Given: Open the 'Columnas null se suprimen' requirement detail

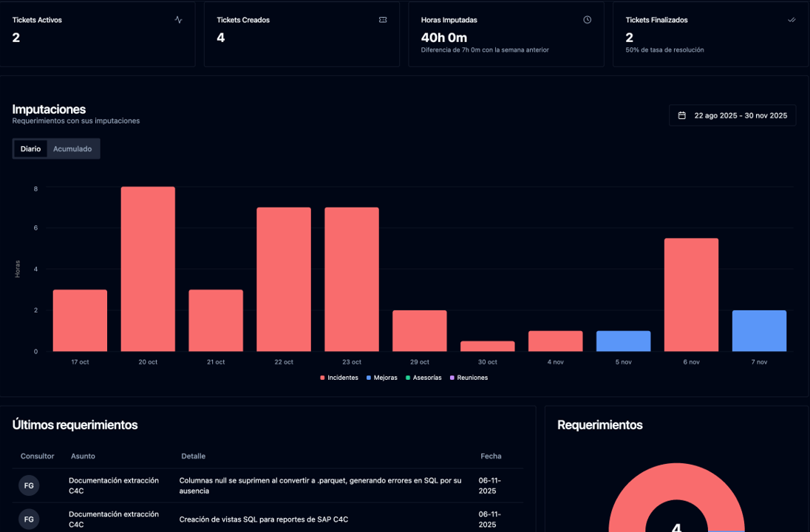Looking at the screenshot, I should [320, 485].
